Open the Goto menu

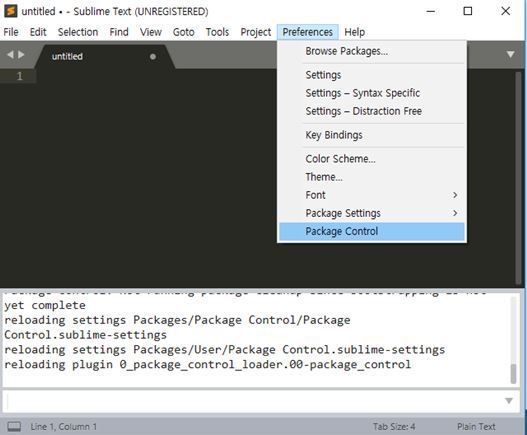point(184,32)
